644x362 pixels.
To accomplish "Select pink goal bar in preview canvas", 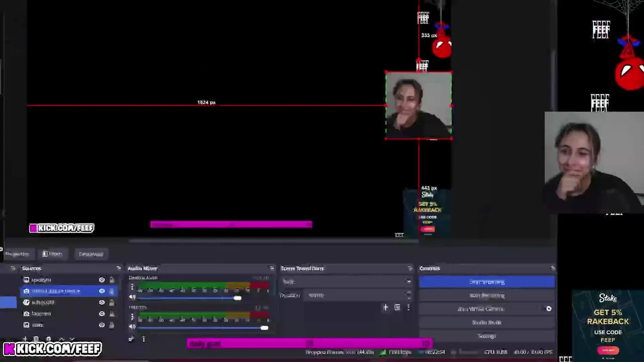I will click(x=231, y=224).
